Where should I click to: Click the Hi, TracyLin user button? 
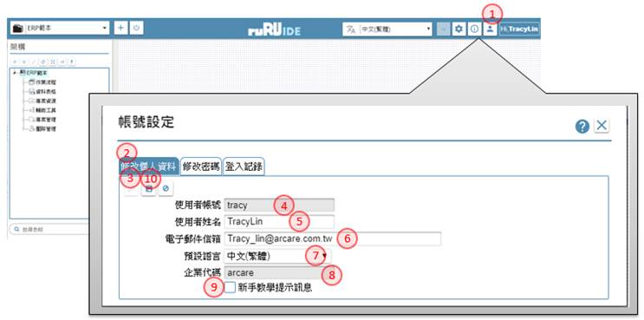click(x=519, y=29)
